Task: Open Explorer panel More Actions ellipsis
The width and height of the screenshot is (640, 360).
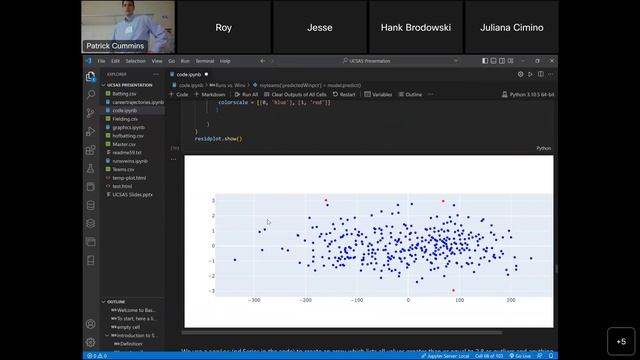Action: pos(156,74)
